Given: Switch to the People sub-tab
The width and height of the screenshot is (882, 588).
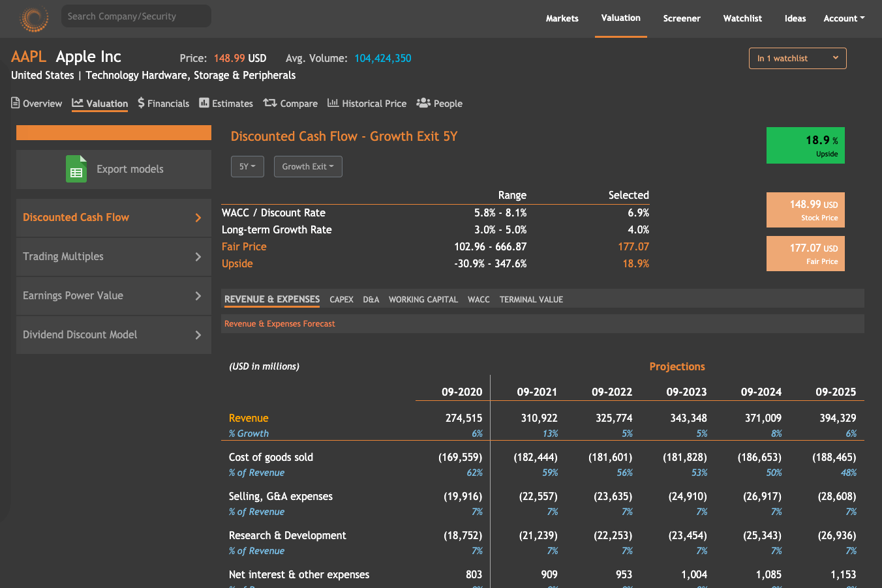Looking at the screenshot, I should click(439, 103).
